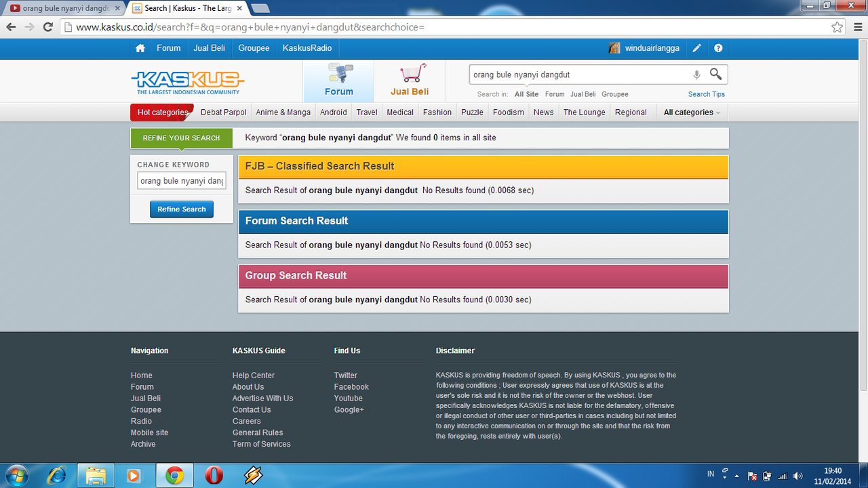This screenshot has width=868, height=488.
Task: Click Groupee in top navigation bar
Action: (254, 48)
